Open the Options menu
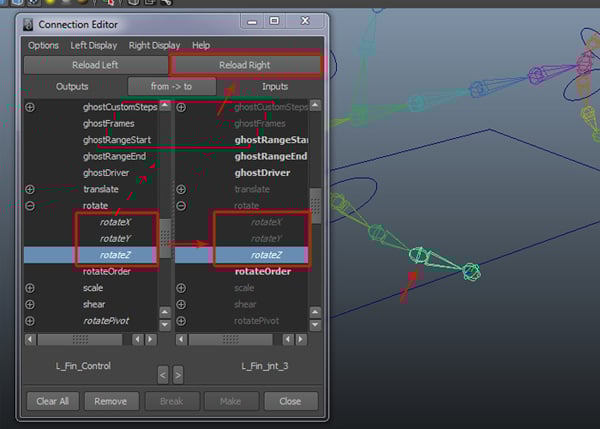 click(x=43, y=45)
